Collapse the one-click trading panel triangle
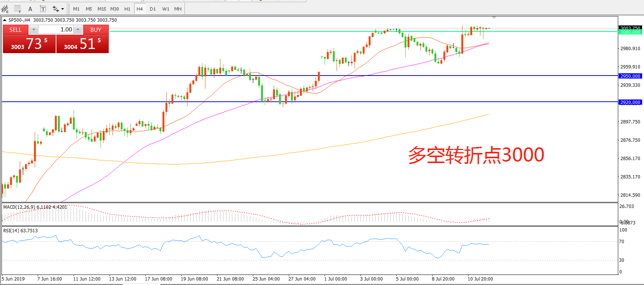This screenshot has height=285, width=644. 5,20
